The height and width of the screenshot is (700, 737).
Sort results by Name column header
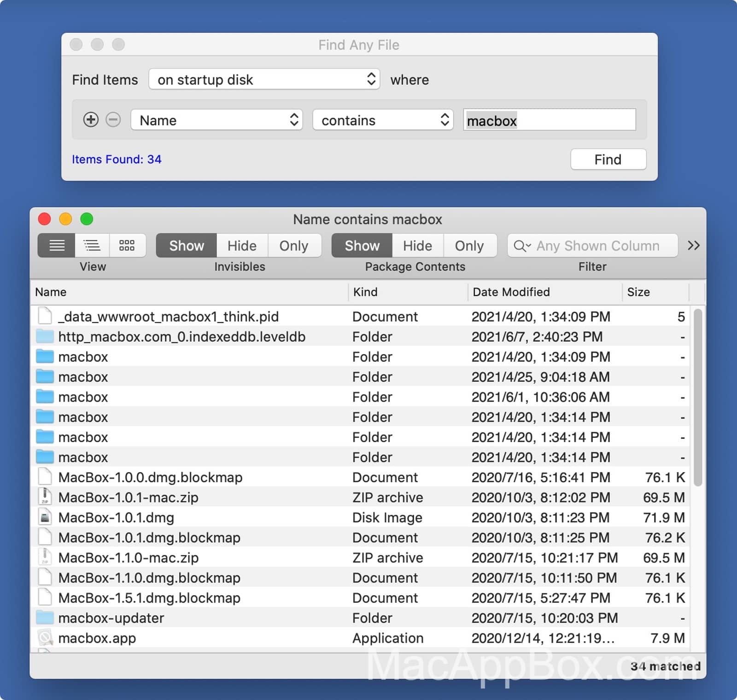(189, 292)
